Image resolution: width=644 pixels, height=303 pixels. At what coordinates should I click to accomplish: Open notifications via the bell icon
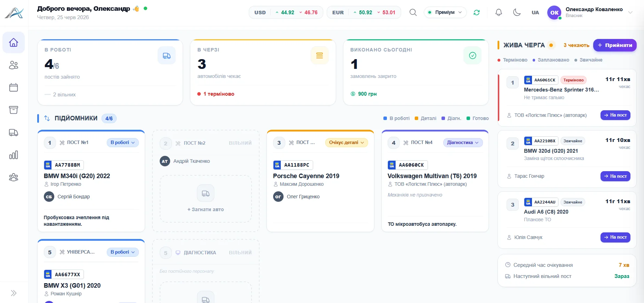point(499,13)
